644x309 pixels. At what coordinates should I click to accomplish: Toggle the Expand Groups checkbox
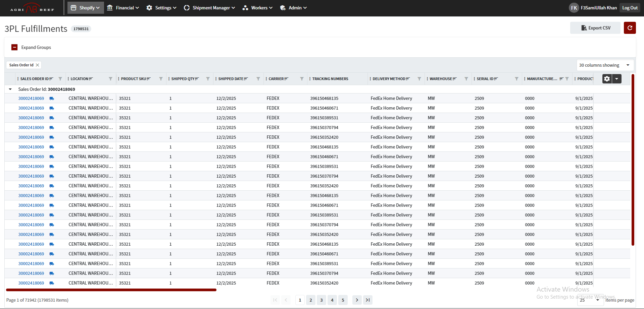[x=14, y=47]
